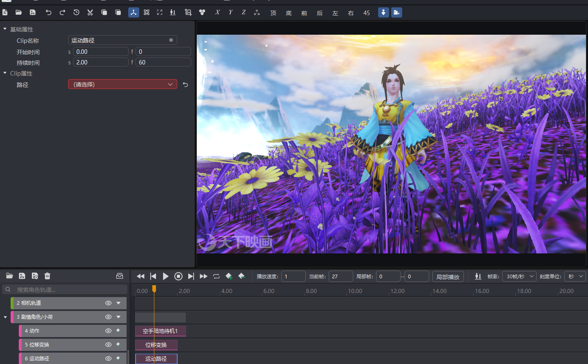Click the 局部播放 button

(x=448, y=277)
